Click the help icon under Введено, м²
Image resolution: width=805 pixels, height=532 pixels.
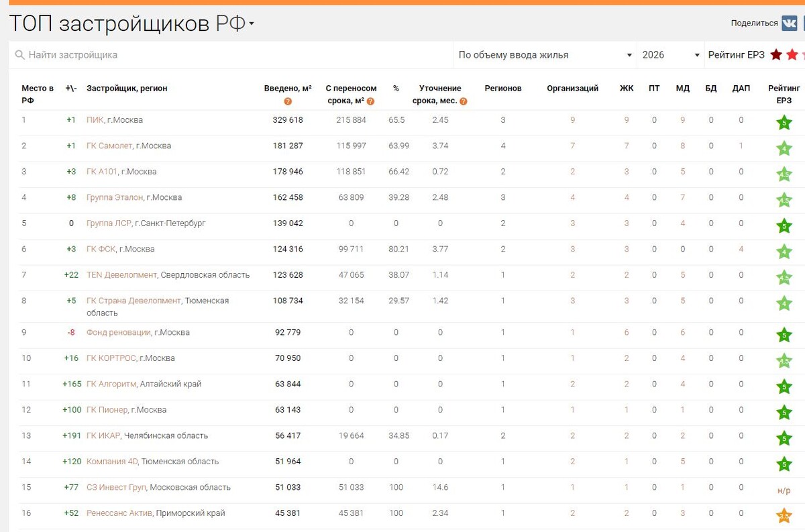(x=288, y=101)
